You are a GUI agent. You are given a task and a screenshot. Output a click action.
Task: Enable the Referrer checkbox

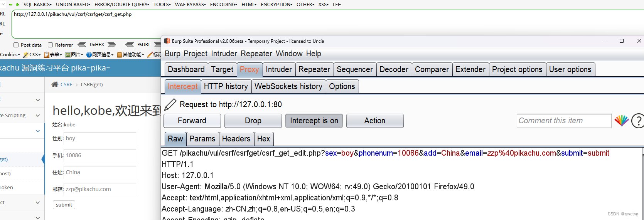point(50,45)
